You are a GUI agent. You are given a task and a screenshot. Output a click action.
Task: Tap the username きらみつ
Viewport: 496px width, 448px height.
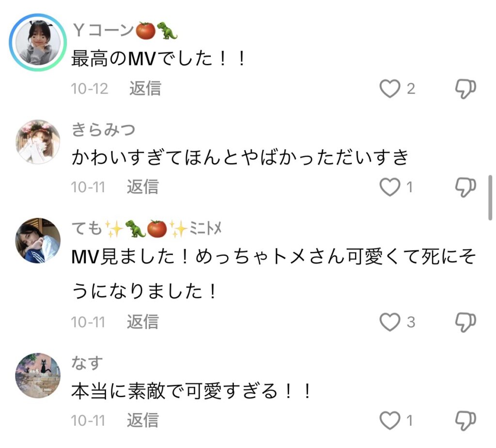103,130
